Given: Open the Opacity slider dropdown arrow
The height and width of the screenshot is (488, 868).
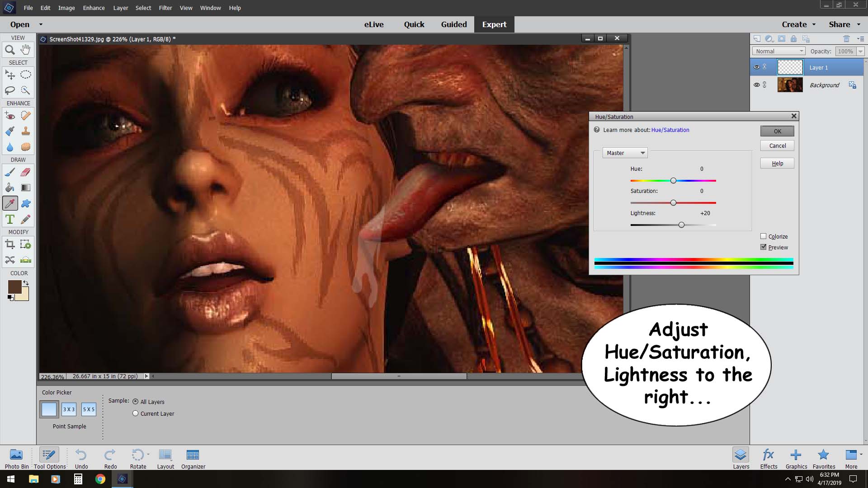Looking at the screenshot, I should coord(861,51).
